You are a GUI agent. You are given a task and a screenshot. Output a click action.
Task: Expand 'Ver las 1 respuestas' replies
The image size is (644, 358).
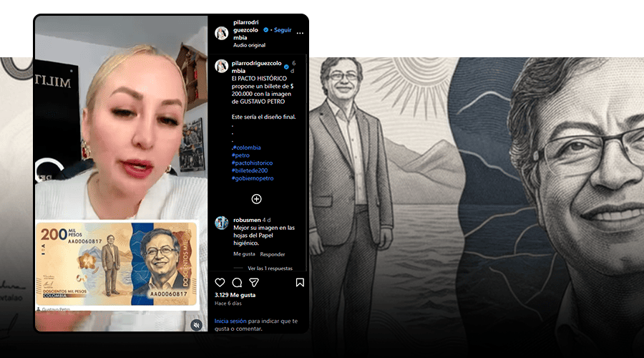coord(270,268)
